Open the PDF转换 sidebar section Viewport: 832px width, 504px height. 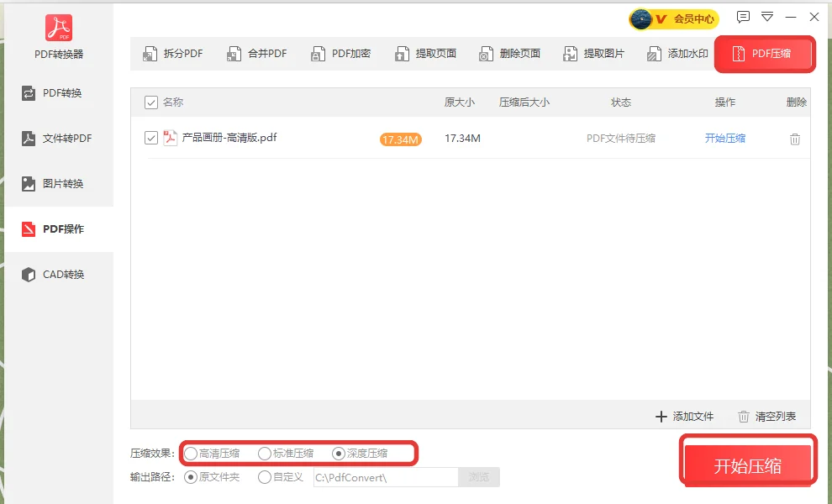pos(59,93)
